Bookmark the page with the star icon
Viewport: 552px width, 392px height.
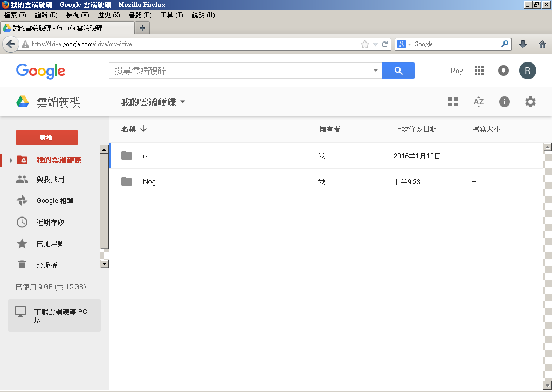click(365, 44)
